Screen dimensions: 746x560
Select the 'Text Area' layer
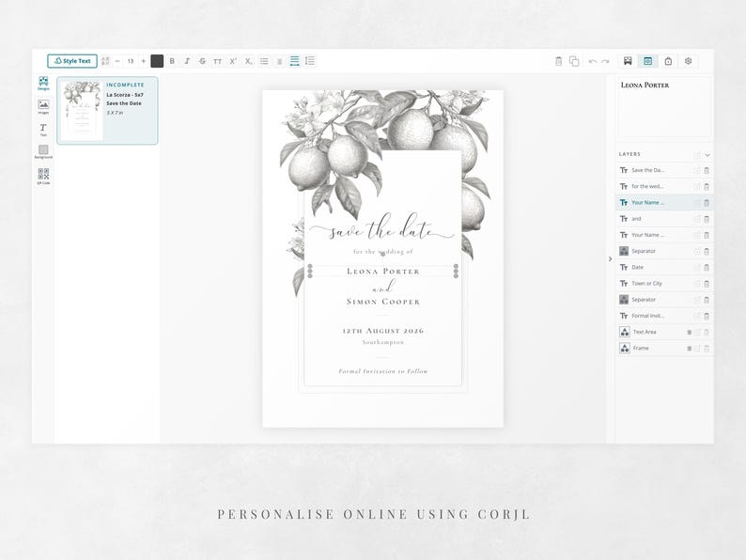pos(664,332)
